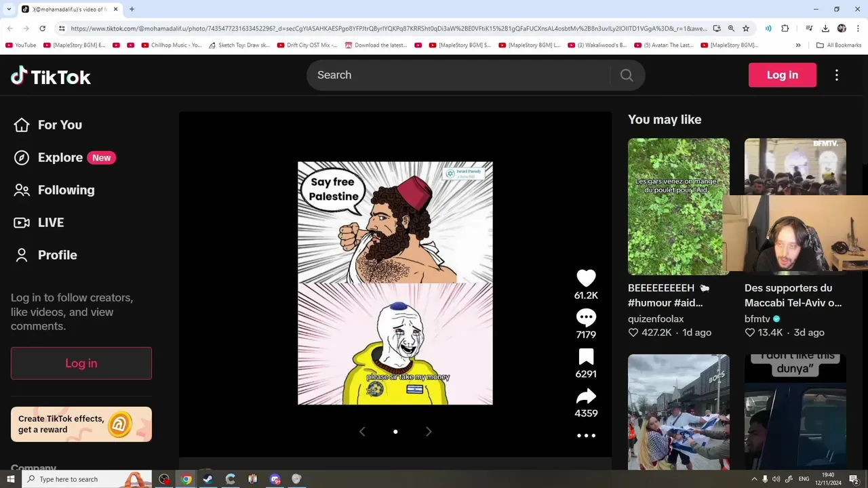The height and width of the screenshot is (488, 868).
Task: Go to next photo with right arrow
Action: (x=428, y=432)
